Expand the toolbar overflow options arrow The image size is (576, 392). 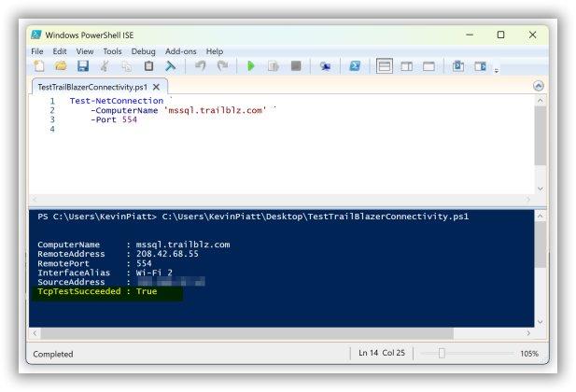tap(497, 71)
